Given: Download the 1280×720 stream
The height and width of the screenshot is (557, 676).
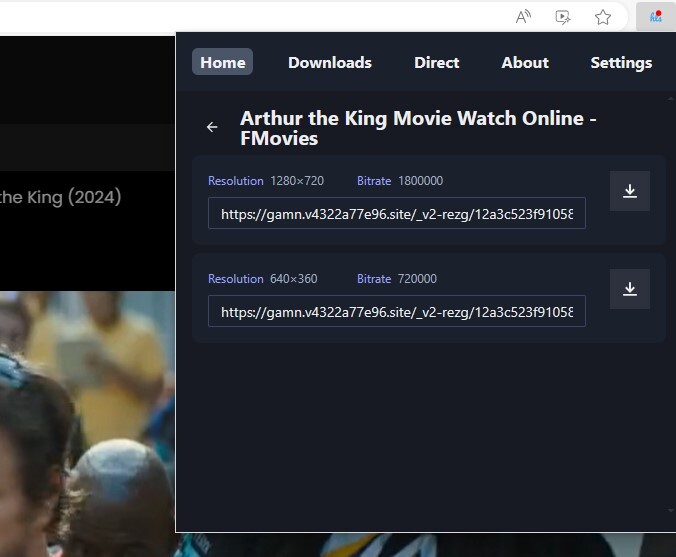Looking at the screenshot, I should coord(629,191).
